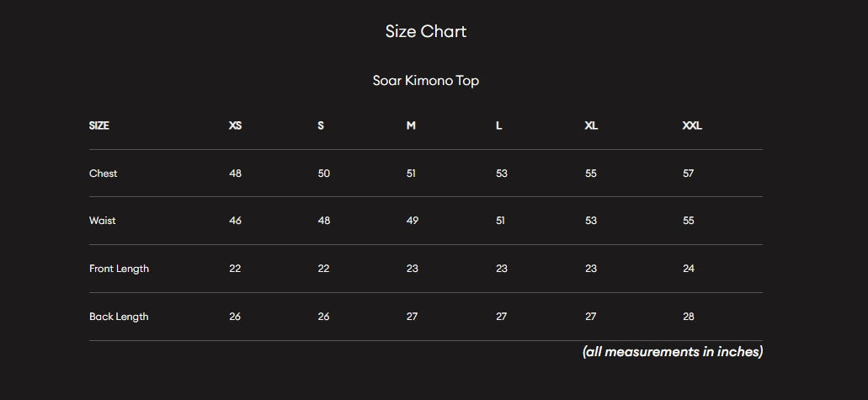Click the XXL size column header

click(692, 125)
